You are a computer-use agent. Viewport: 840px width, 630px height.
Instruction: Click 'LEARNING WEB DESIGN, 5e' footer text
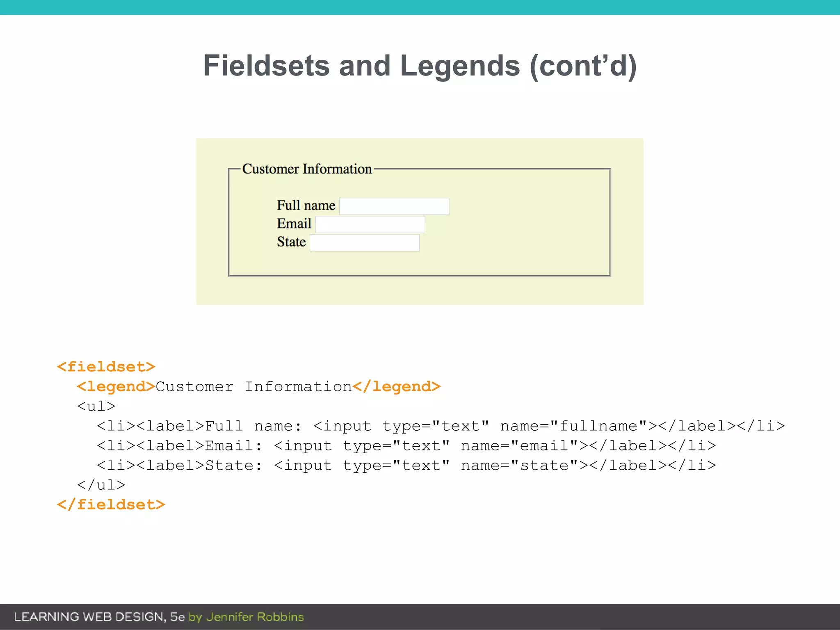click(99, 617)
